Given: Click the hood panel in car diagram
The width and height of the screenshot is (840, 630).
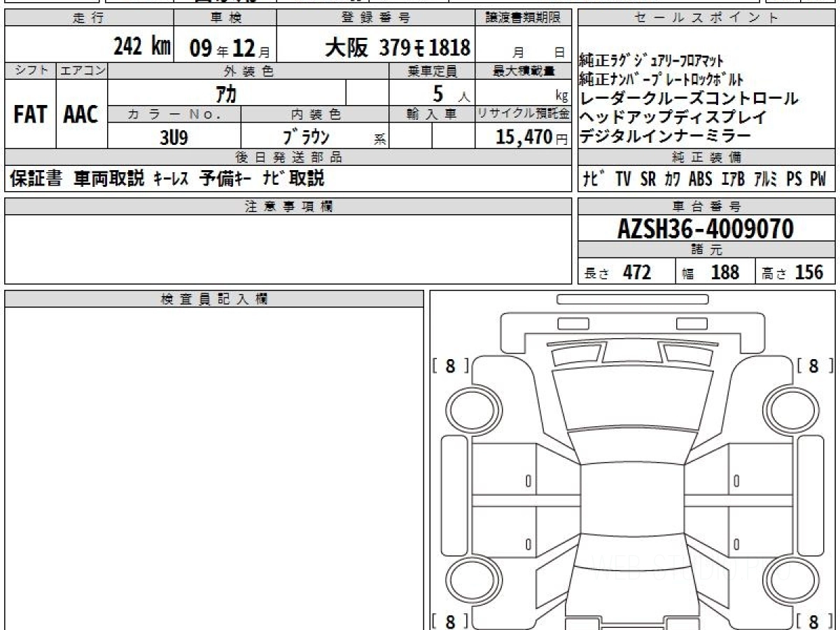Looking at the screenshot, I should [x=631, y=399].
